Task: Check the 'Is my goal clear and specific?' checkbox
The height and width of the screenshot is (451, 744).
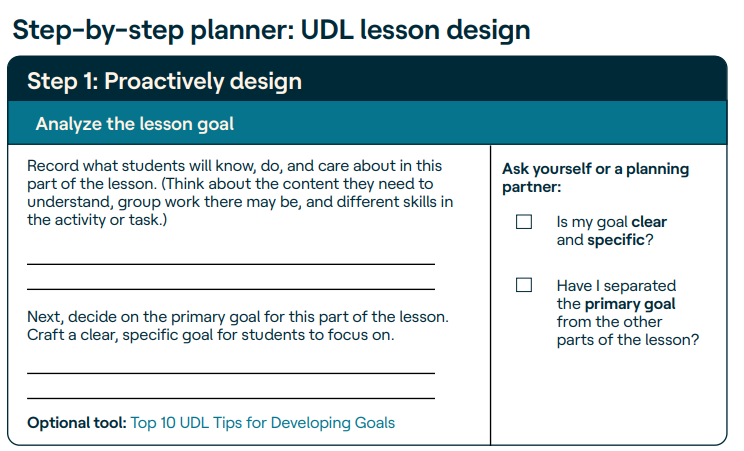Action: [x=524, y=222]
